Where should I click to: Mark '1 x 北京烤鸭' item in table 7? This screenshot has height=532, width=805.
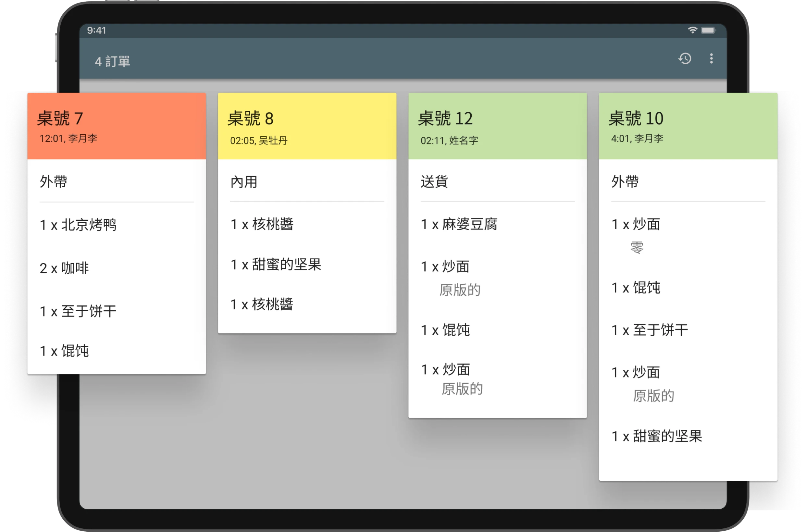[x=78, y=225]
